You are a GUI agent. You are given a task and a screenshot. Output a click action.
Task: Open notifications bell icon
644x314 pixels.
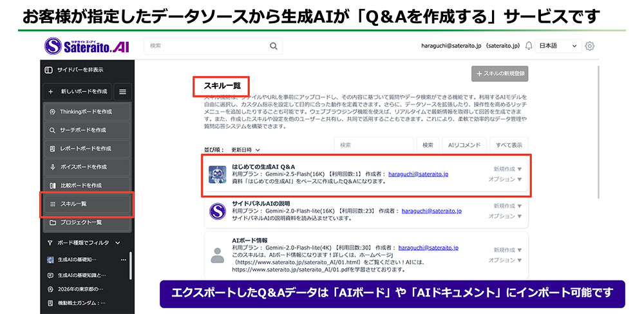click(x=529, y=46)
